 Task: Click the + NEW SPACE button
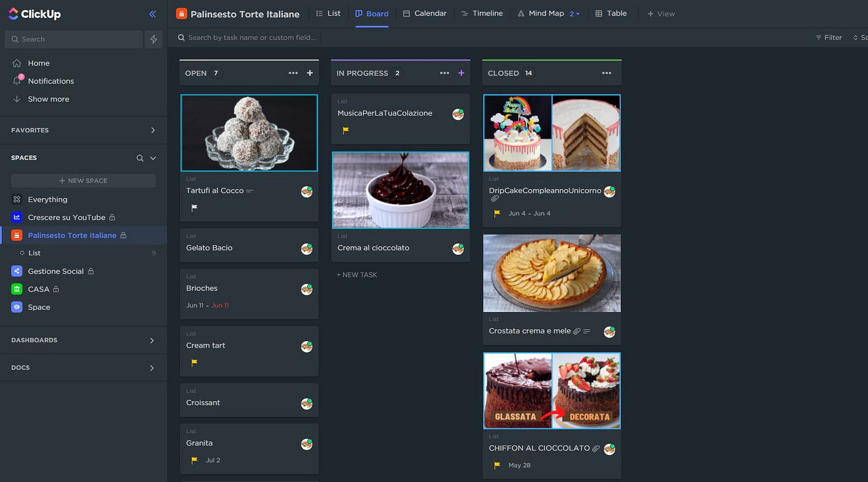(83, 181)
